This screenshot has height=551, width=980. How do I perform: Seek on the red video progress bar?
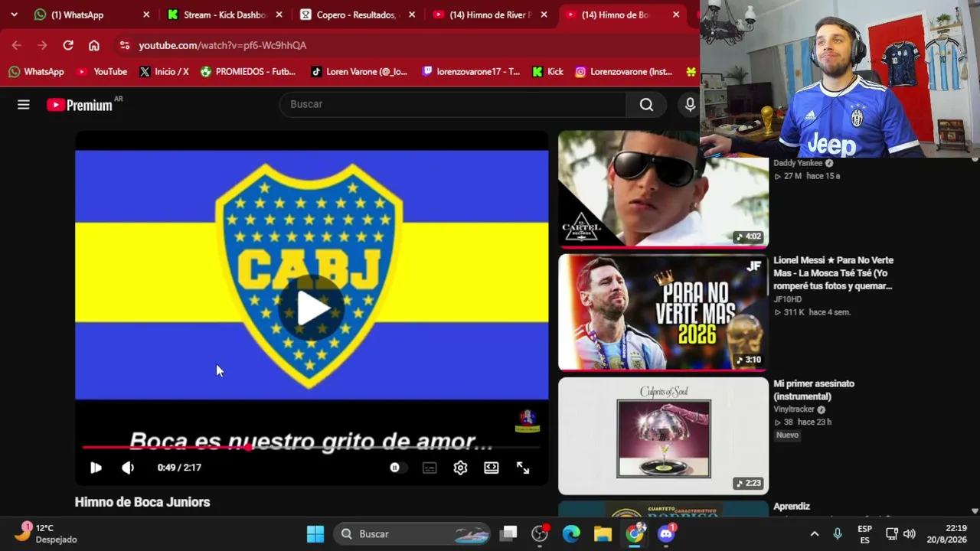coord(312,447)
